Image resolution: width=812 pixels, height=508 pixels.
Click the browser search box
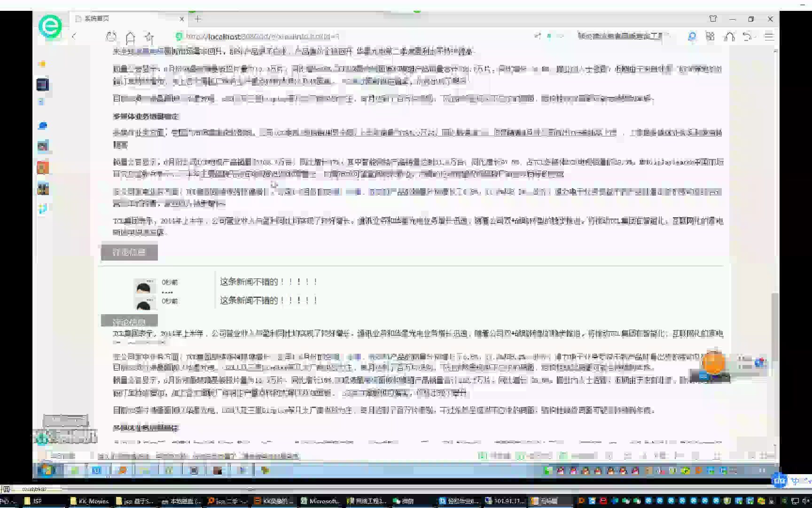tap(620, 36)
